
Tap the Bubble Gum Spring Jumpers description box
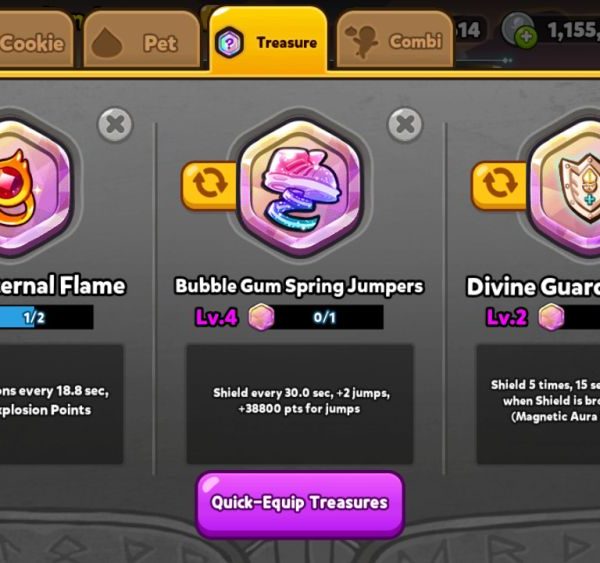click(x=300, y=405)
